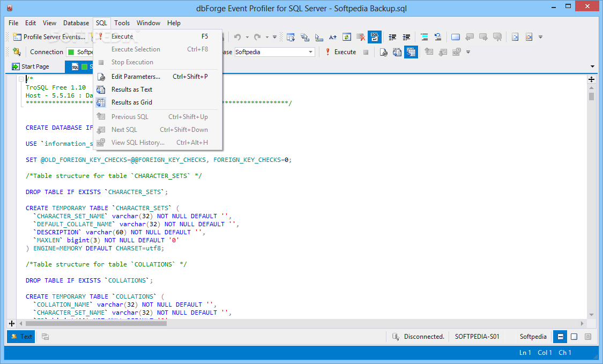Image resolution: width=603 pixels, height=364 pixels.
Task: Click the green refresh icon
Action: [346, 37]
